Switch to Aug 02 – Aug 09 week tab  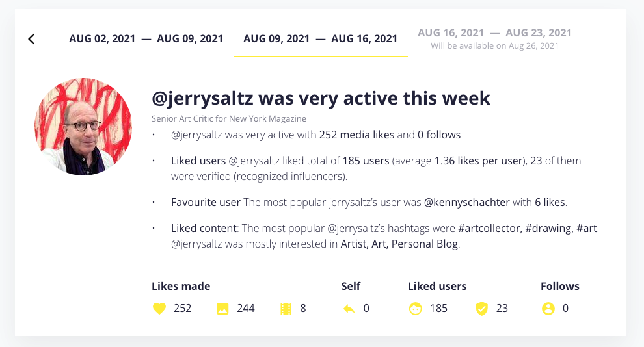146,39
